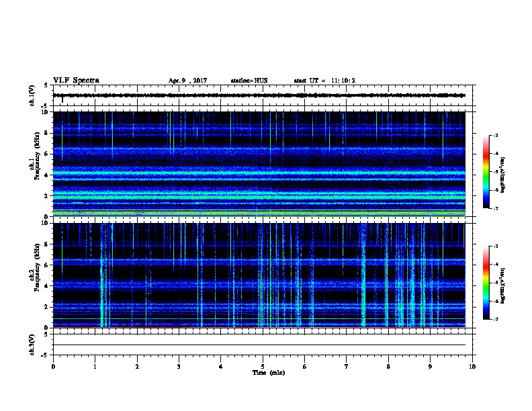Image resolution: width=532 pixels, height=411 pixels.
Task: Click the "ch.3(V)" waveform axis label
Action: pos(32,345)
